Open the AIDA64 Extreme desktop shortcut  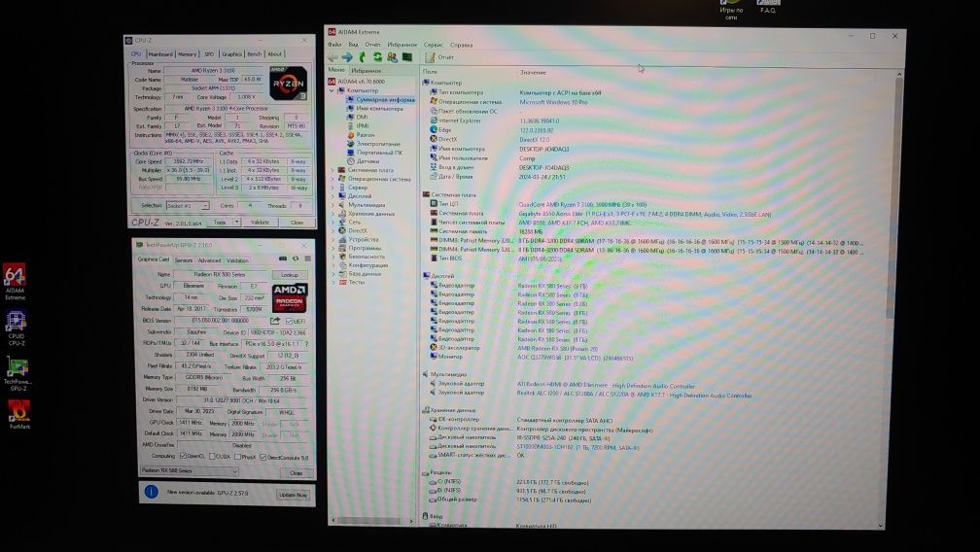tap(15, 282)
